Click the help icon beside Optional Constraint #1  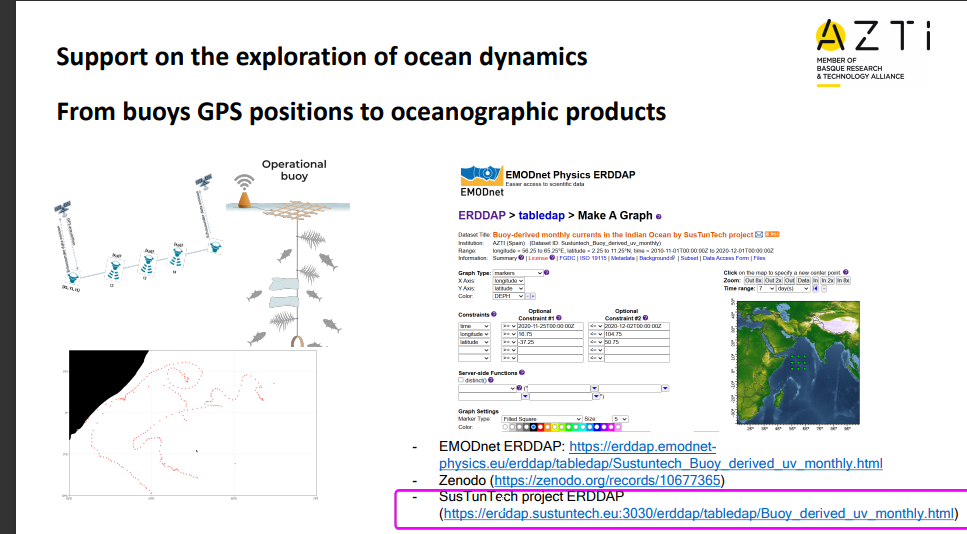559,318
